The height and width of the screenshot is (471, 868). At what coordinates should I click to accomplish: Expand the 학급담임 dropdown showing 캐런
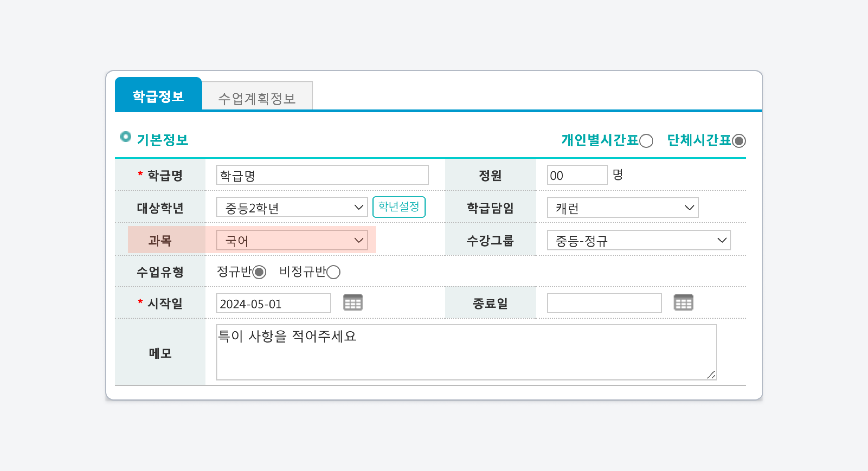pyautogui.click(x=622, y=208)
